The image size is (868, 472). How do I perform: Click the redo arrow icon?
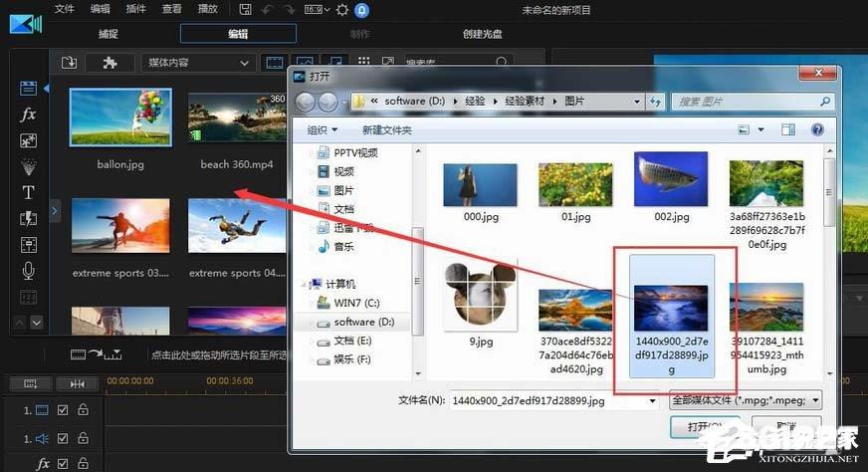pos(289,9)
